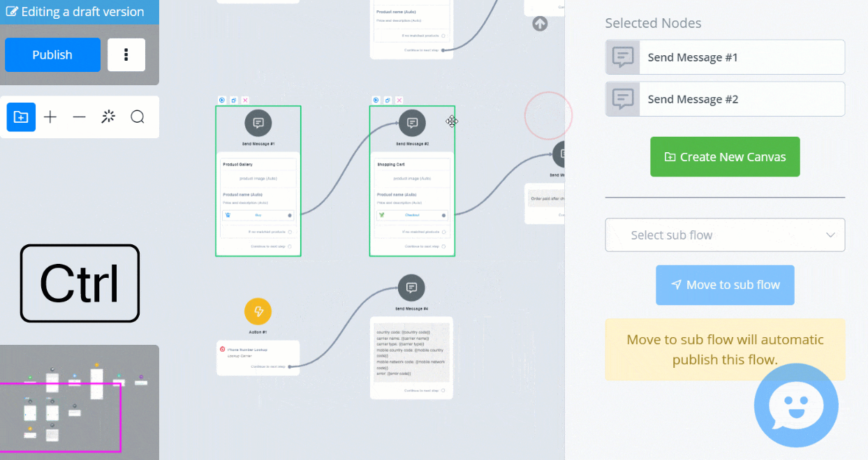
Task: Click the Publish button
Action: point(52,55)
